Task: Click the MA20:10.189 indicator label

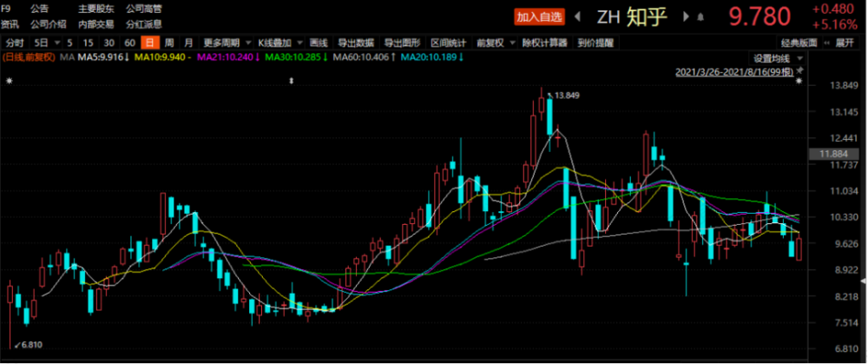Action: tap(431, 56)
